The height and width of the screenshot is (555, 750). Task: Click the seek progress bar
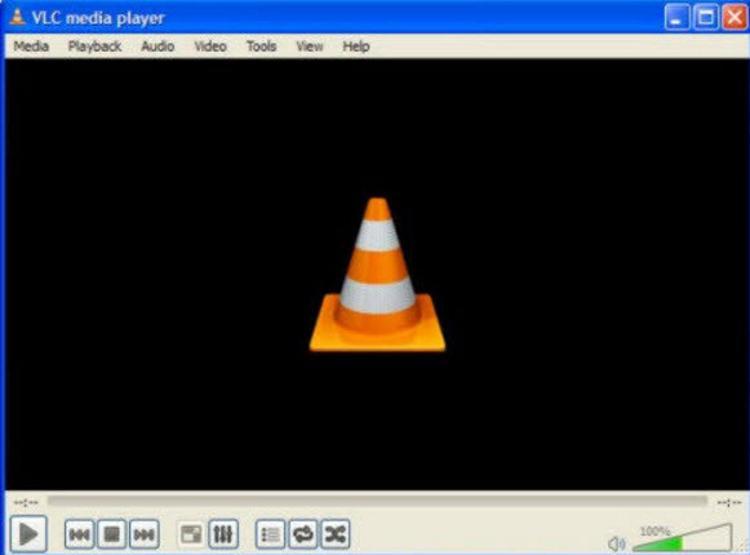[x=376, y=501]
